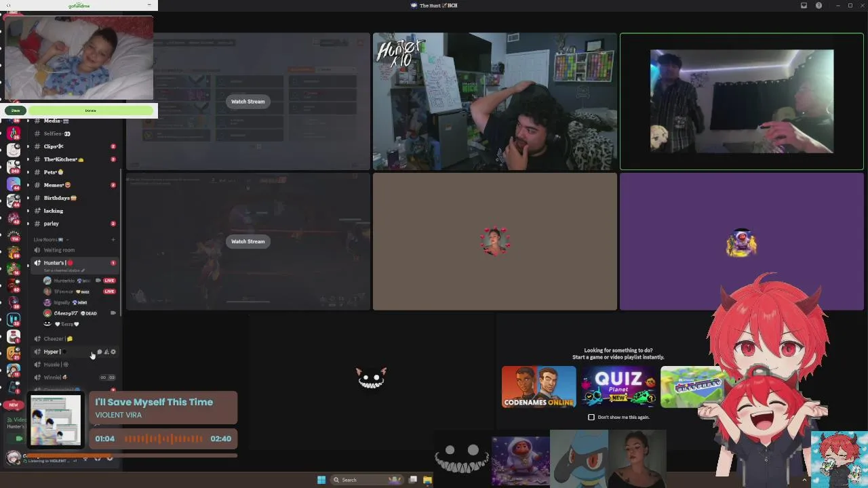The height and width of the screenshot is (488, 868).
Task: Expand thread arrow beside Memes channel
Action: point(28,185)
